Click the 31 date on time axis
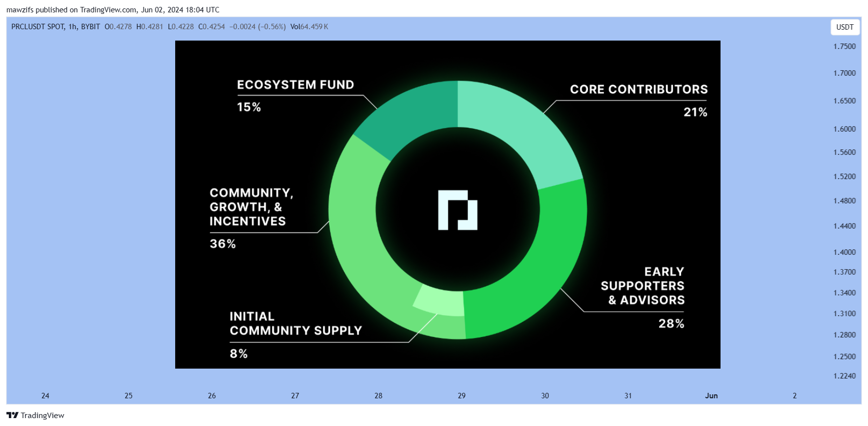868x426 pixels. pos(628,396)
